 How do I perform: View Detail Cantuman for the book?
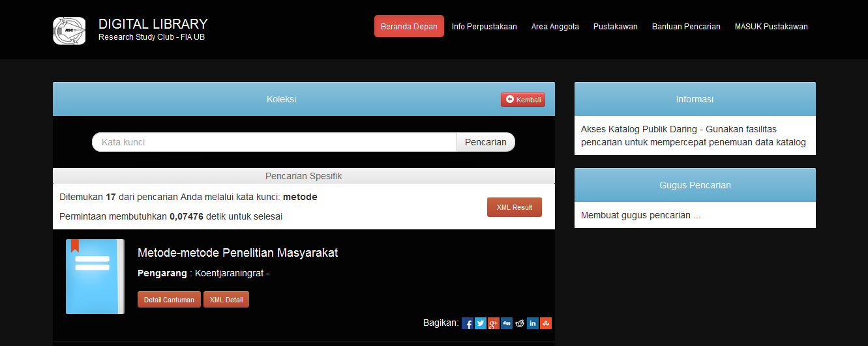(169, 300)
